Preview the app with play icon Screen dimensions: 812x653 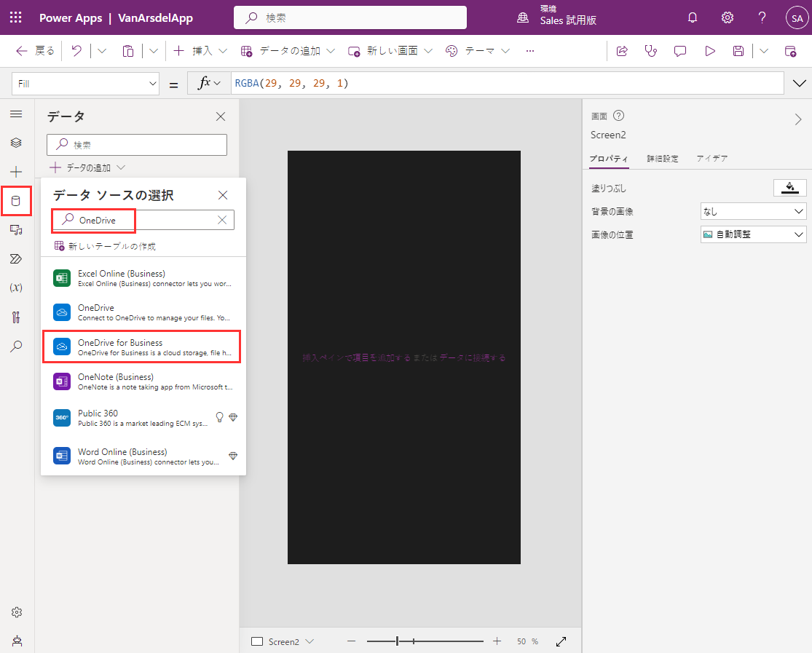pyautogui.click(x=709, y=51)
